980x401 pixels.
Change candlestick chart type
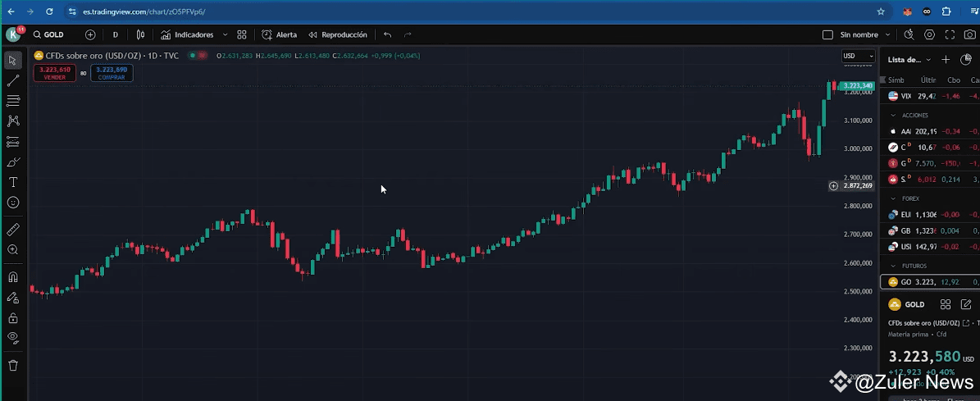click(140, 35)
